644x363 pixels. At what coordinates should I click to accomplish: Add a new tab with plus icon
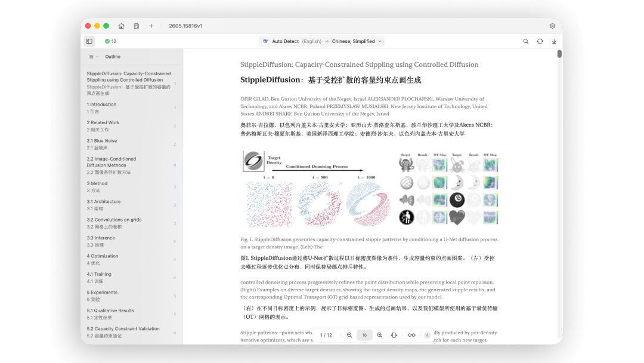pos(151,26)
